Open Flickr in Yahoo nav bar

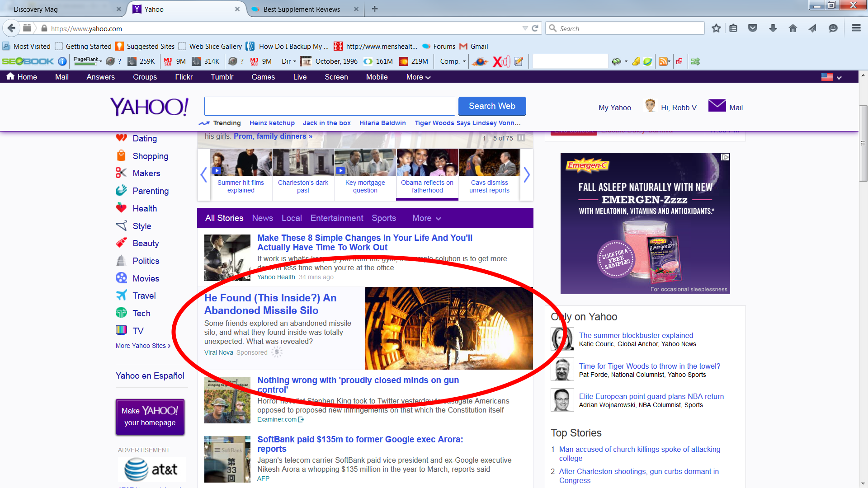point(184,77)
